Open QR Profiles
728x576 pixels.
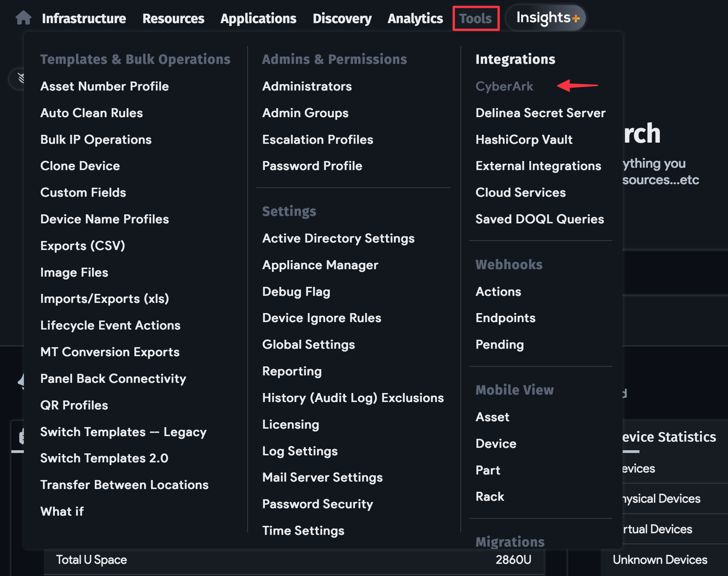74,405
